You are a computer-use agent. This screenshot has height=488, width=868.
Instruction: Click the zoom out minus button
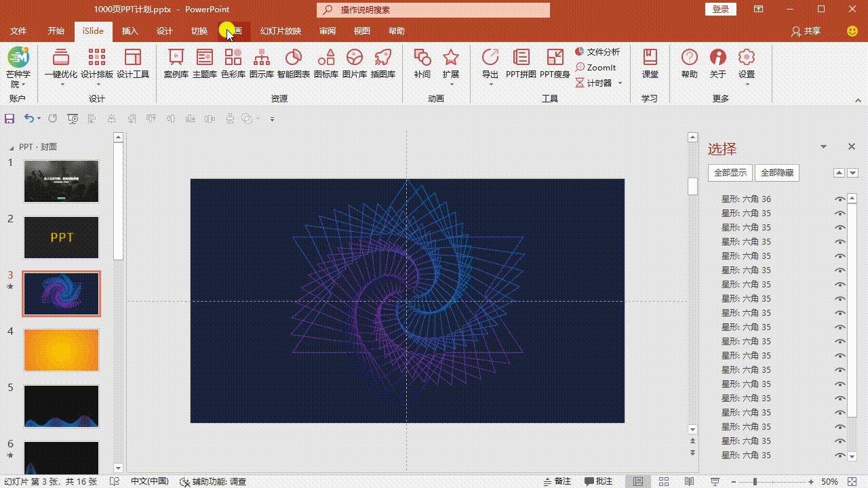tap(733, 482)
